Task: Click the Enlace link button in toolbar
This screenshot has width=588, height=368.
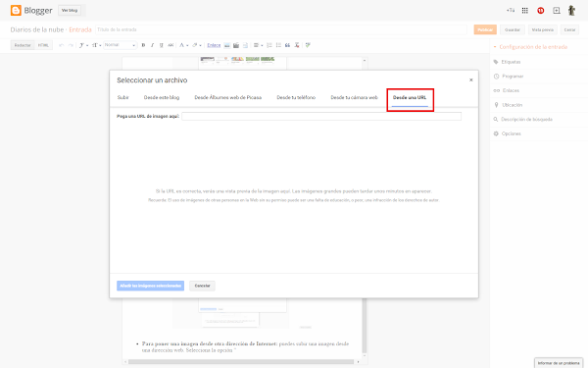Action: coord(214,45)
